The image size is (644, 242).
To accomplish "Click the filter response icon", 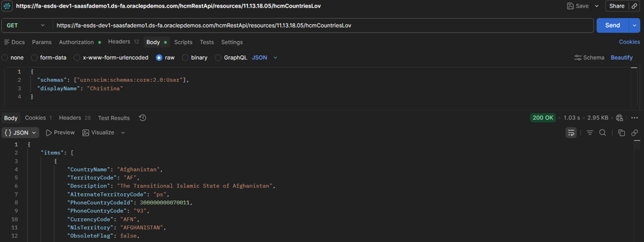I will (x=590, y=133).
